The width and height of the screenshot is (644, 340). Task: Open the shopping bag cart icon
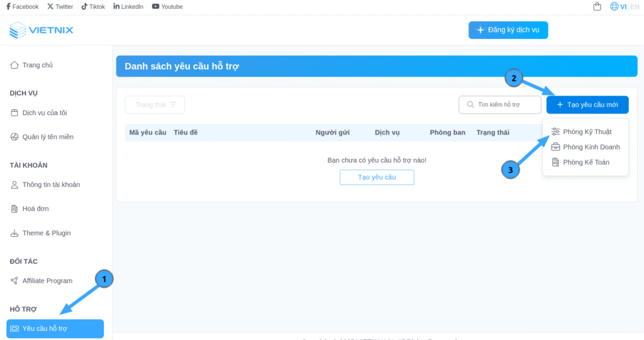coord(597,7)
